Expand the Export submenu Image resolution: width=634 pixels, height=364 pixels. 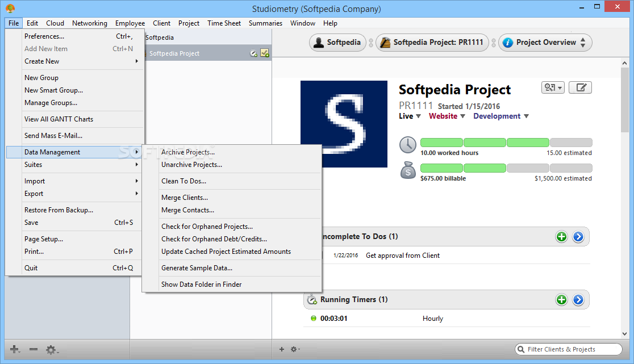coord(74,194)
